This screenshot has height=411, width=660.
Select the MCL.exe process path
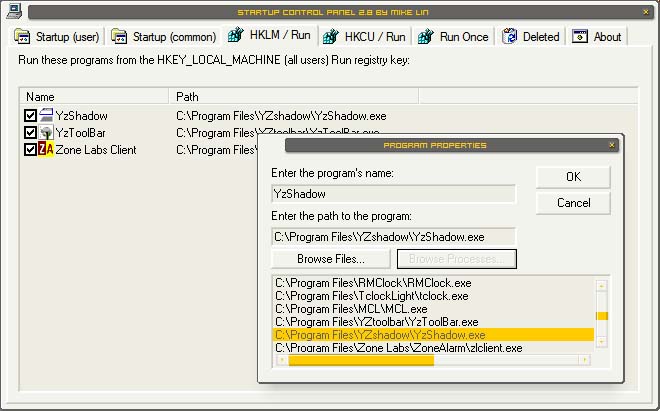point(351,309)
